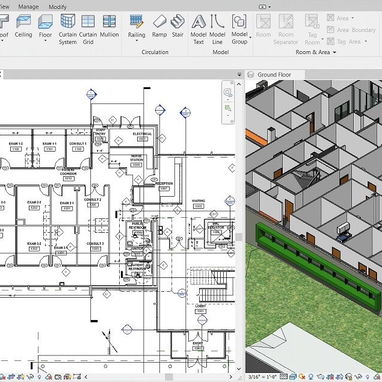
Task: Click Temporary Hide/Isolate glasses in plan view
Action: [30, 377]
